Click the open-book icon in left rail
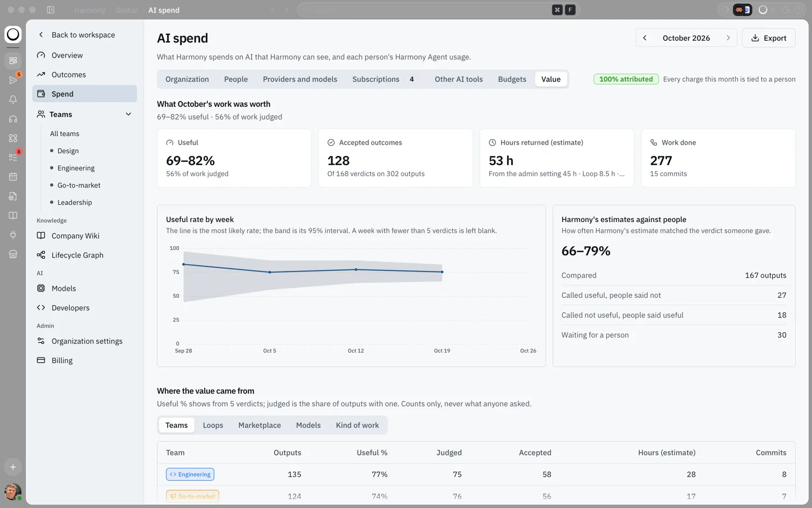812x508 pixels. pyautogui.click(x=13, y=216)
